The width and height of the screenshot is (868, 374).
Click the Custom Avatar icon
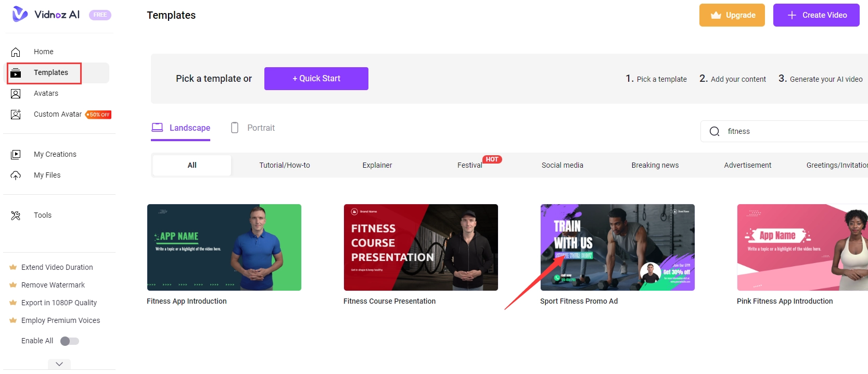point(16,115)
